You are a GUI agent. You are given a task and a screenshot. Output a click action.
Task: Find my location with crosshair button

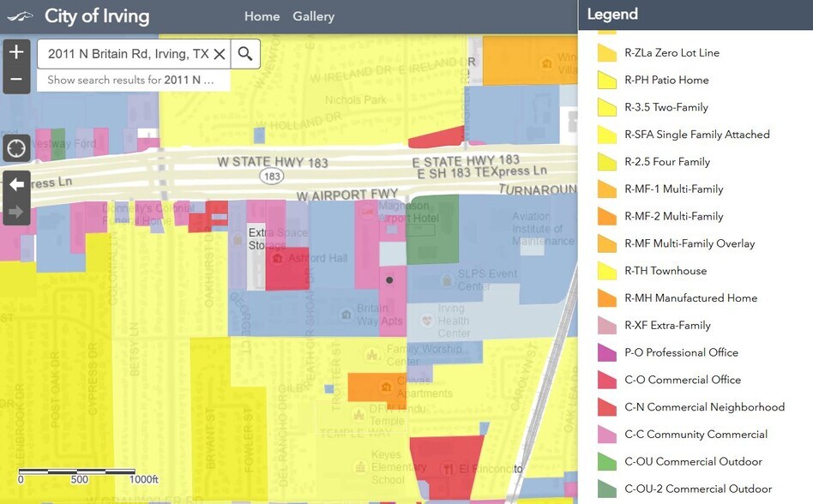click(x=16, y=147)
